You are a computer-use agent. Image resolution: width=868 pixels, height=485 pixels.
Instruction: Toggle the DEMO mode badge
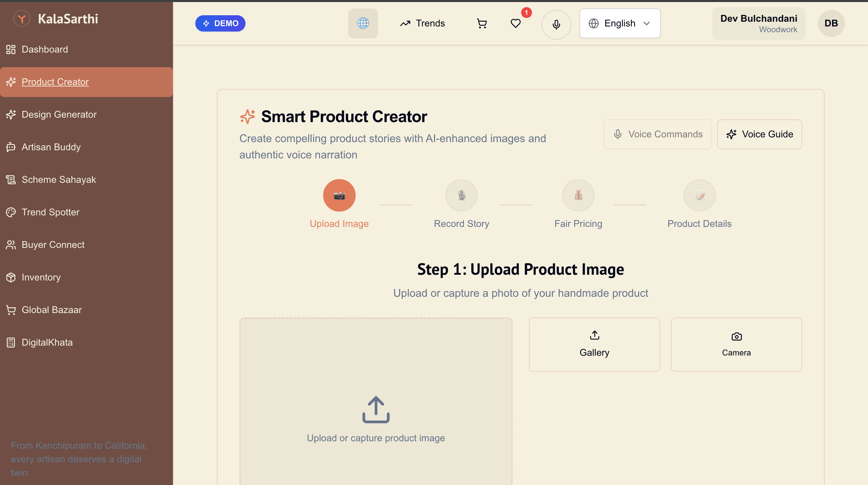tap(220, 23)
